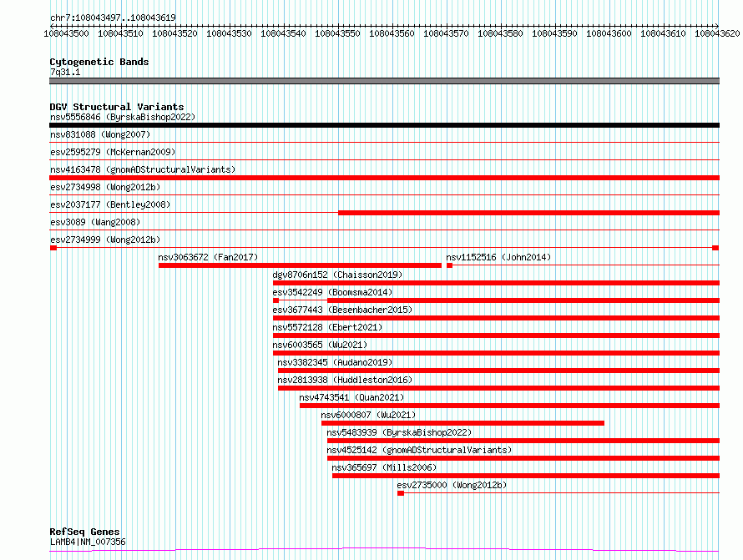Image resolution: width=743 pixels, height=560 pixels.
Task: Click the thick red bar of esv2037177
Action: click(528, 213)
